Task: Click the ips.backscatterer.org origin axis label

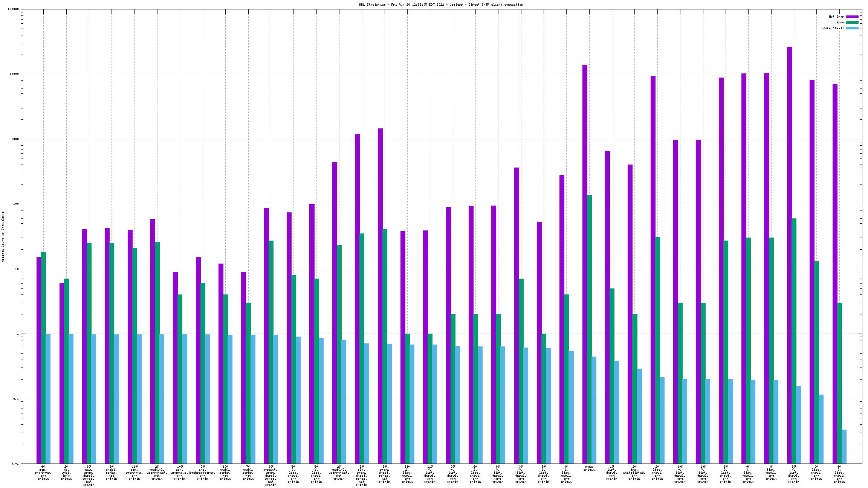Action: coord(202,473)
